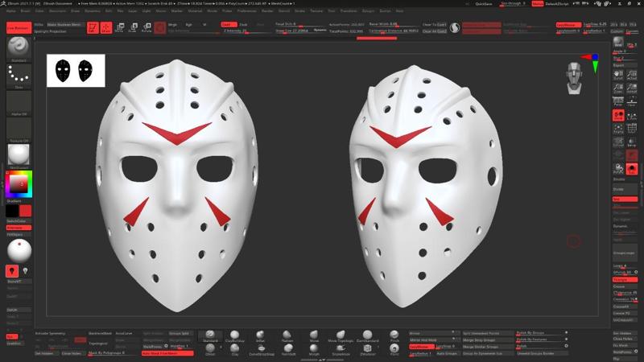Open the Dots stroke type picker
This screenshot has height=362, width=644.
coord(19,75)
